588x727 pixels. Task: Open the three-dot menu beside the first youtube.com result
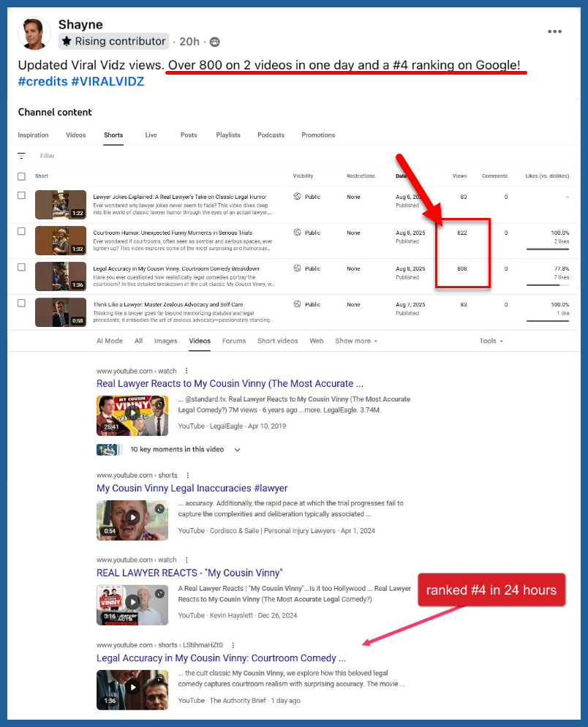click(187, 371)
